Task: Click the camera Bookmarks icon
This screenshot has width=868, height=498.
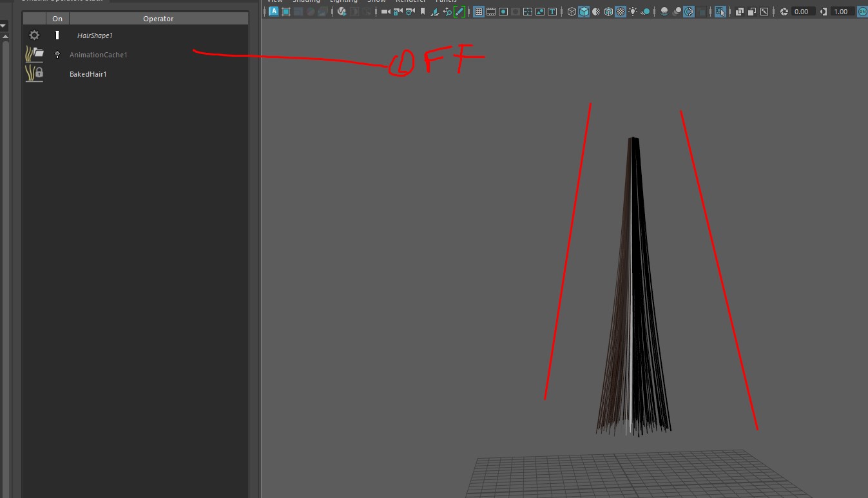Action: click(x=422, y=12)
